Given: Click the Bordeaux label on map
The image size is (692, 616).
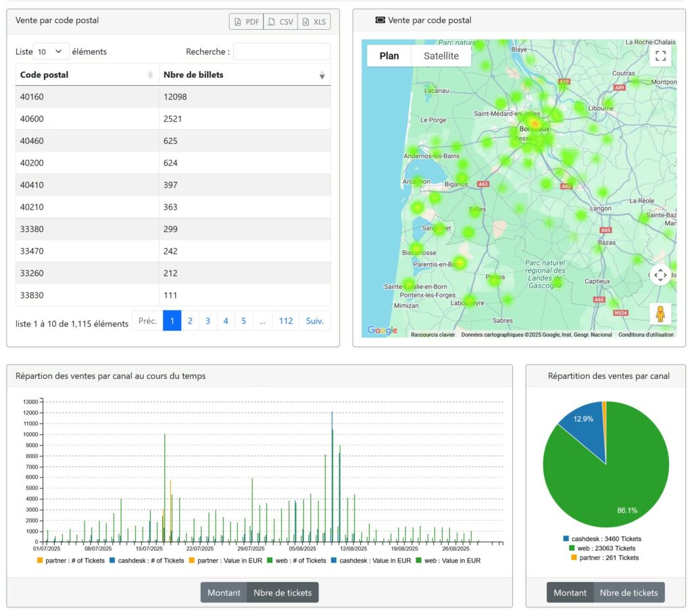Looking at the screenshot, I should tap(534, 129).
